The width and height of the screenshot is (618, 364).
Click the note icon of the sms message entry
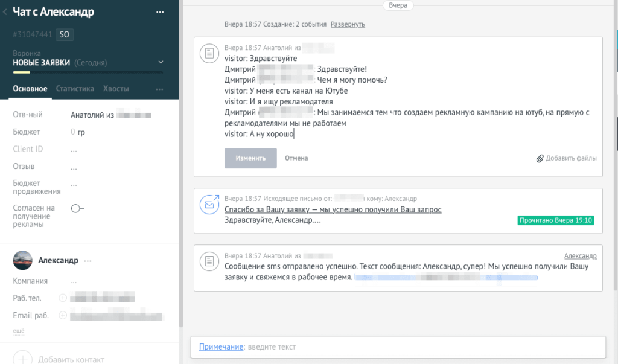pyautogui.click(x=209, y=261)
